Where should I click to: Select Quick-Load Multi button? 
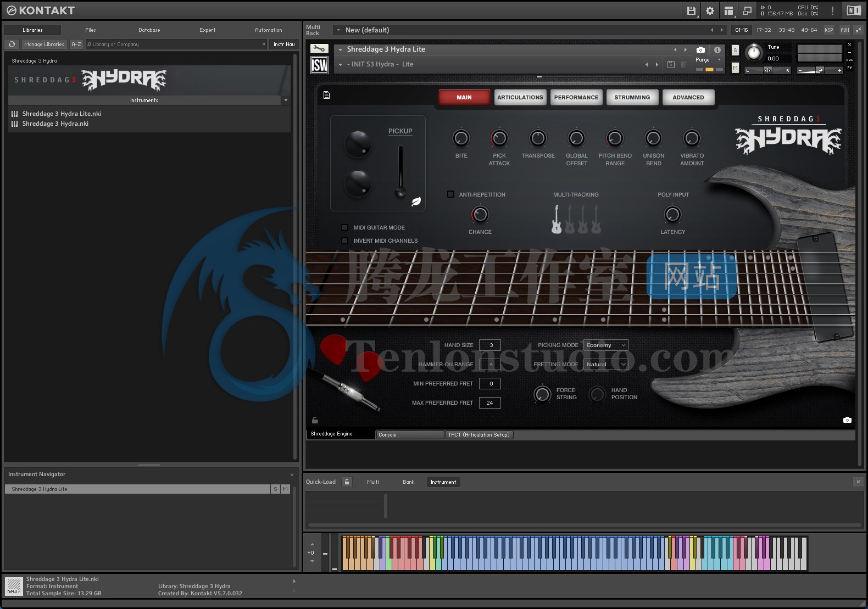point(373,482)
